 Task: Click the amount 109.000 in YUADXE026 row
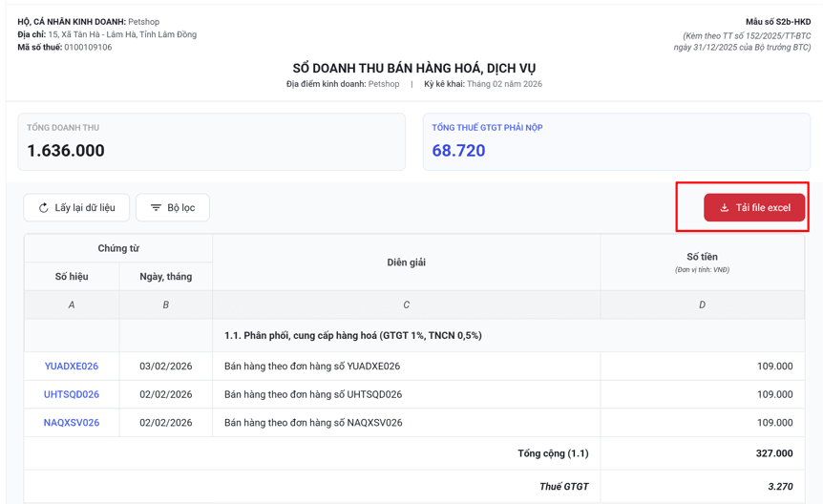point(774,366)
